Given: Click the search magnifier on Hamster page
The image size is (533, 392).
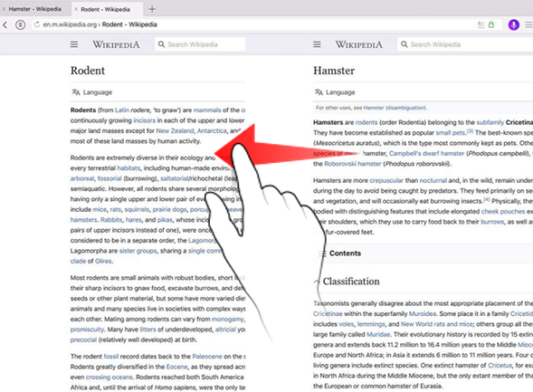Looking at the screenshot, I should [x=405, y=44].
